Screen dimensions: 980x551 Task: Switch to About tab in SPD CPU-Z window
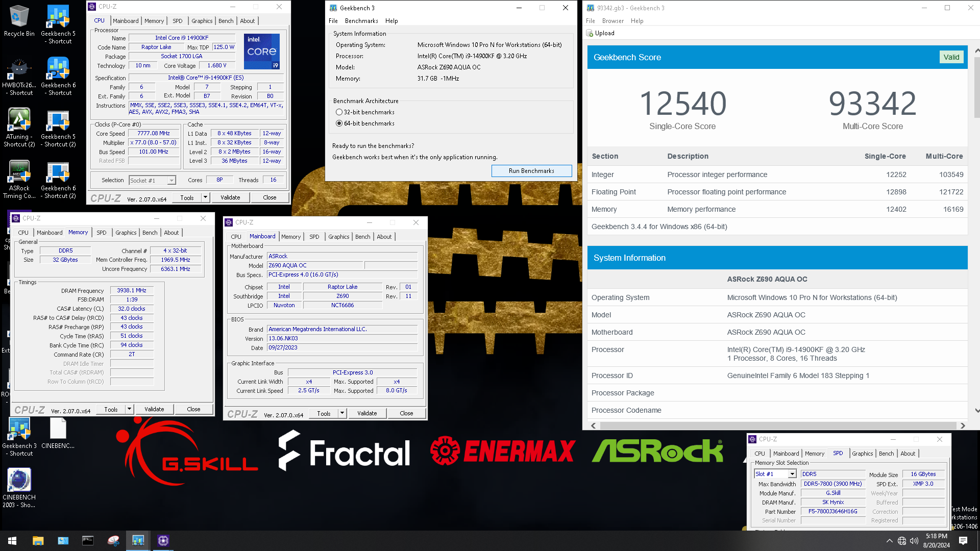click(x=908, y=454)
